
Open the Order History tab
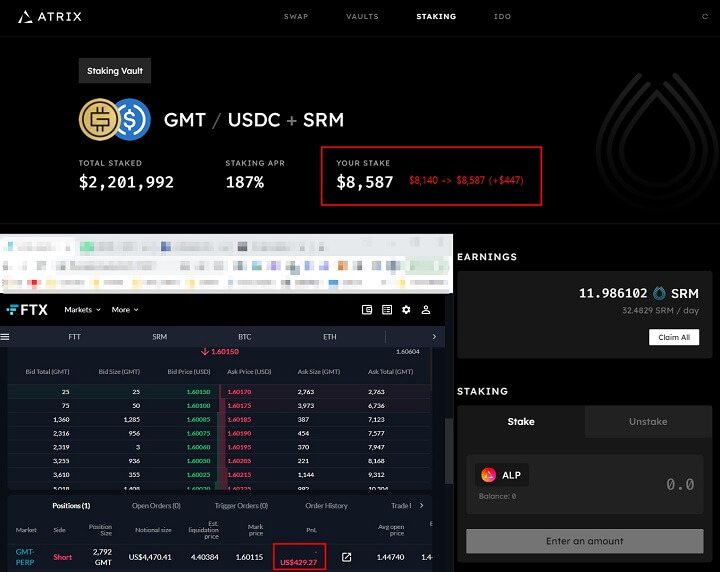coord(326,505)
